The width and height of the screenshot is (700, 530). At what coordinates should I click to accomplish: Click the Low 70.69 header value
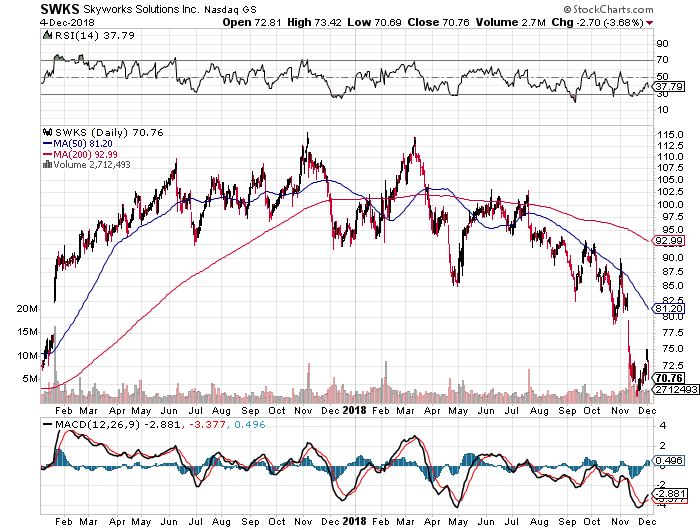tap(374, 22)
